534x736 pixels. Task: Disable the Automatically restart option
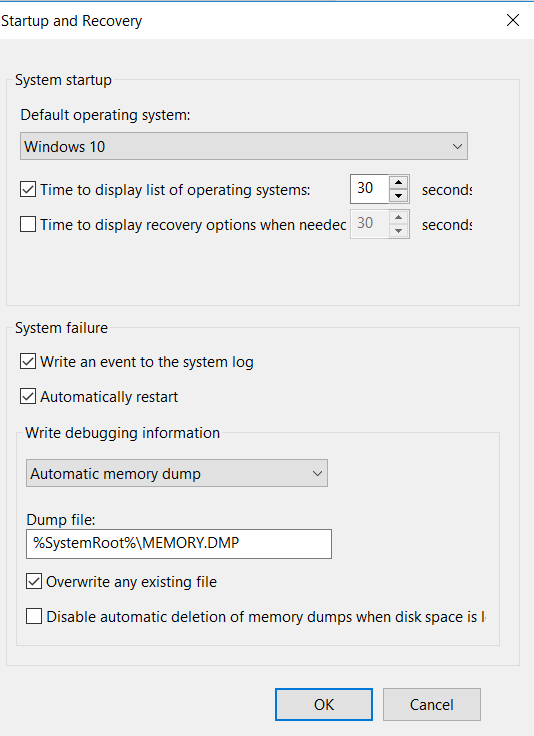(28, 397)
